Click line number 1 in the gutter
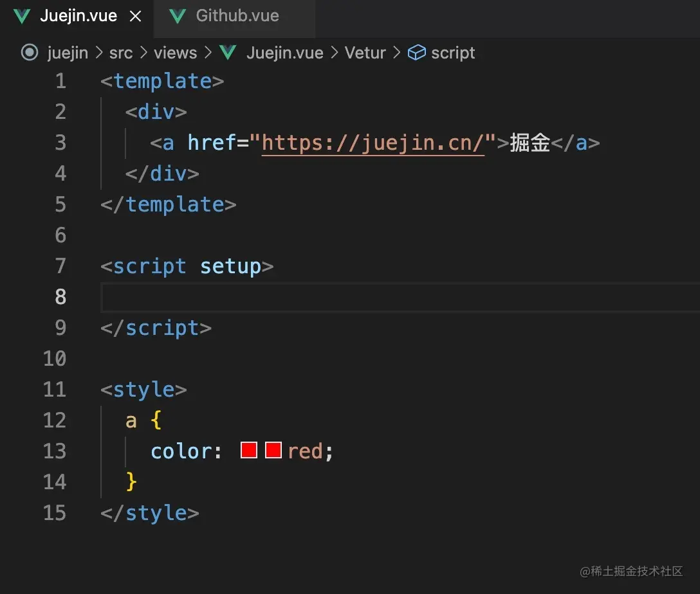This screenshot has height=594, width=700. (x=60, y=81)
